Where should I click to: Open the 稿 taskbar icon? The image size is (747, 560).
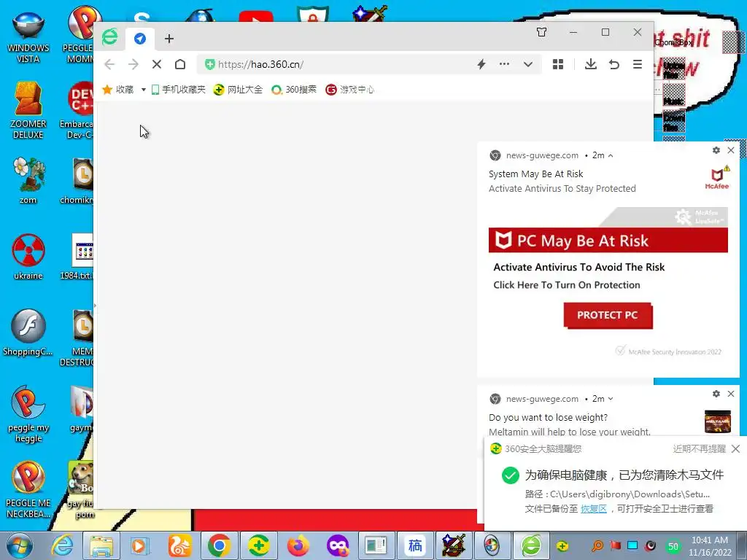415,545
